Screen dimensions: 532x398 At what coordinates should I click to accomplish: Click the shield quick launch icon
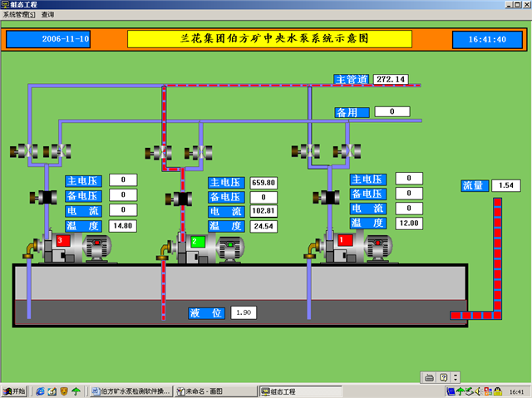point(63,391)
